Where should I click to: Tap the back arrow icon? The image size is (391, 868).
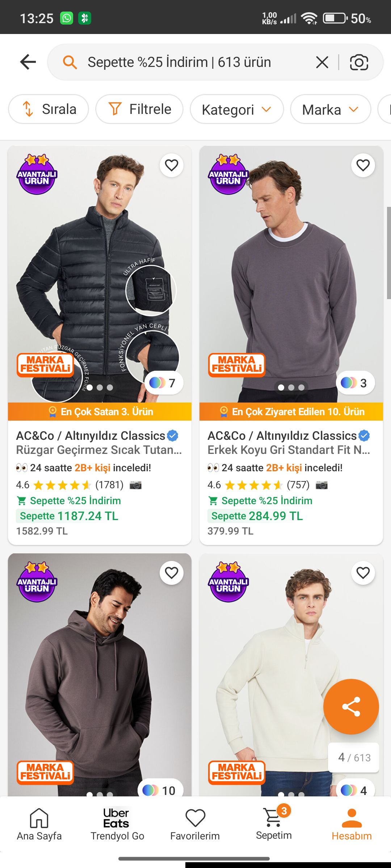pos(28,62)
